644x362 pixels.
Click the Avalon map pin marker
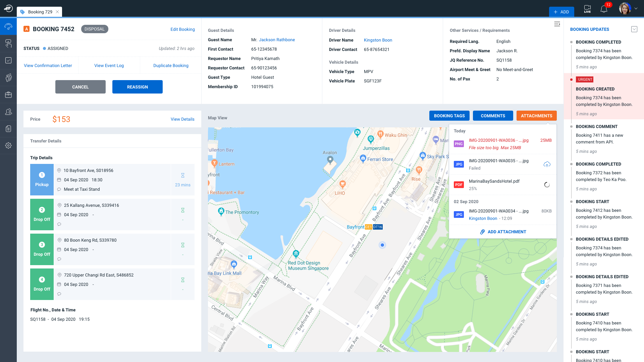click(330, 160)
